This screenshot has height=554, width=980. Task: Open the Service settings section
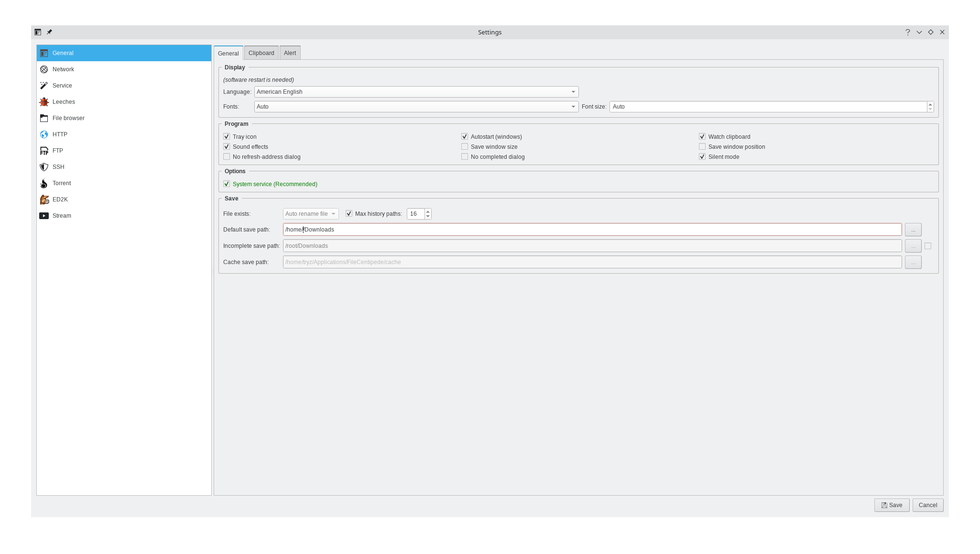(x=62, y=85)
